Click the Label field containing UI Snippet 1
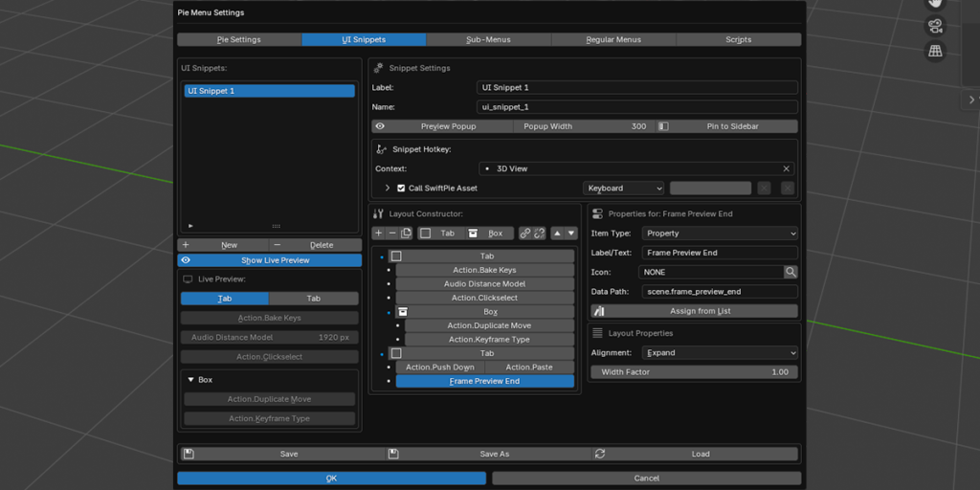980x490 pixels. [636, 87]
